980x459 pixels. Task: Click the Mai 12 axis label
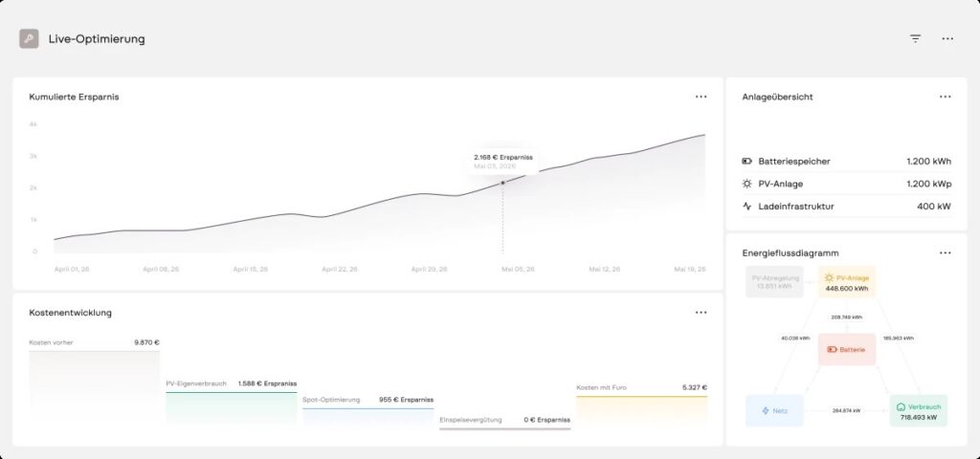605,269
